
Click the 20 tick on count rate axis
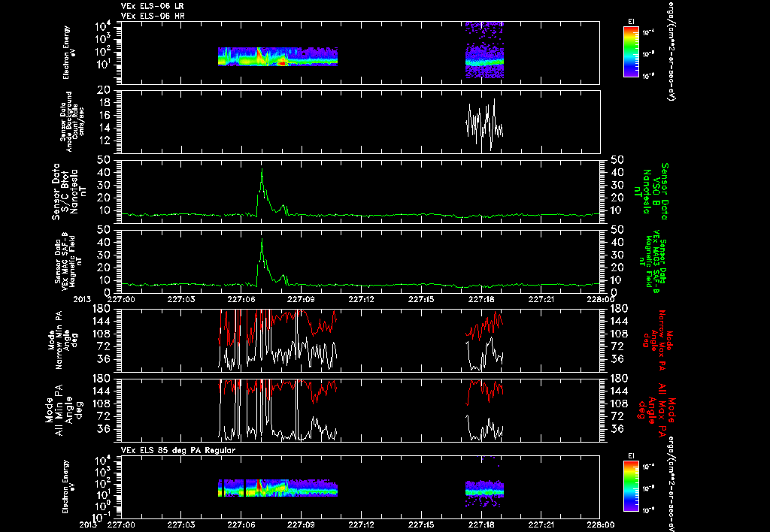[x=103, y=90]
